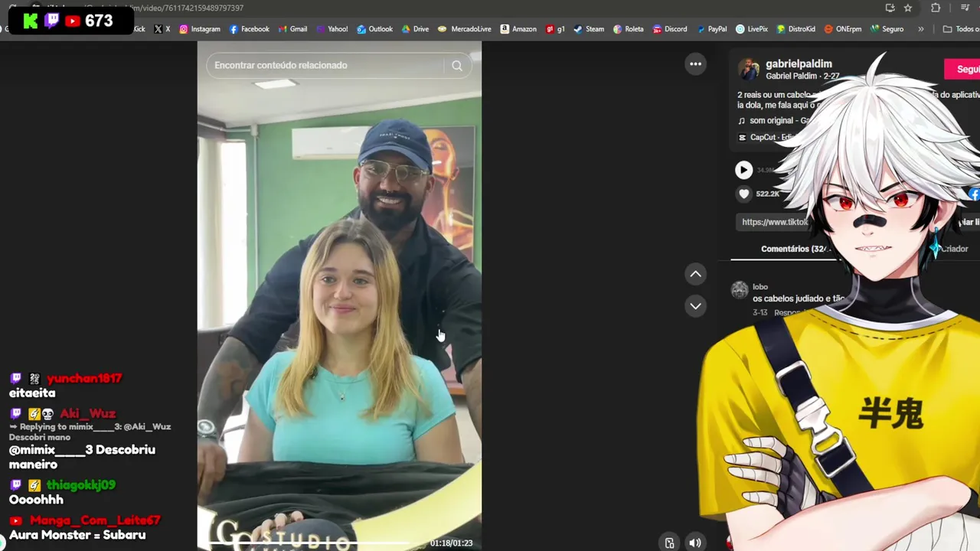Image resolution: width=980 pixels, height=551 pixels.
Task: Open the three-dots more options menu
Action: click(695, 64)
